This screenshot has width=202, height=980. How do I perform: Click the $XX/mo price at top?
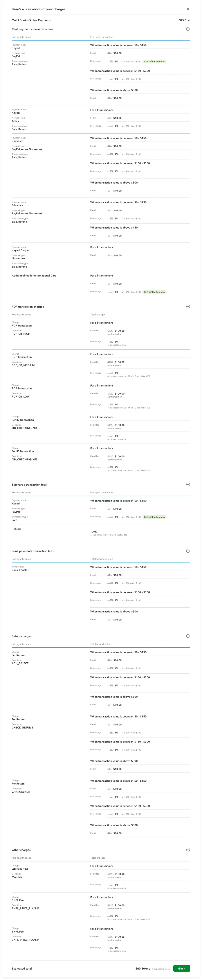click(x=185, y=20)
